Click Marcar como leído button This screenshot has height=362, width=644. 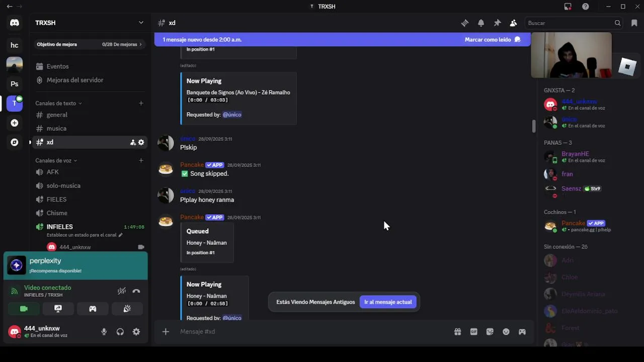[x=493, y=40]
